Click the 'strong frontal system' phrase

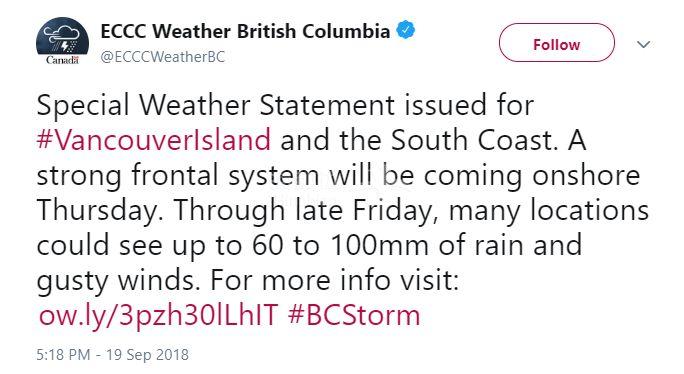pos(178,176)
